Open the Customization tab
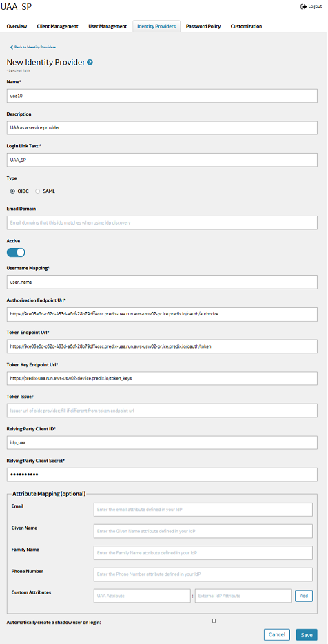Viewport: 328px width, 644px height. point(246,26)
